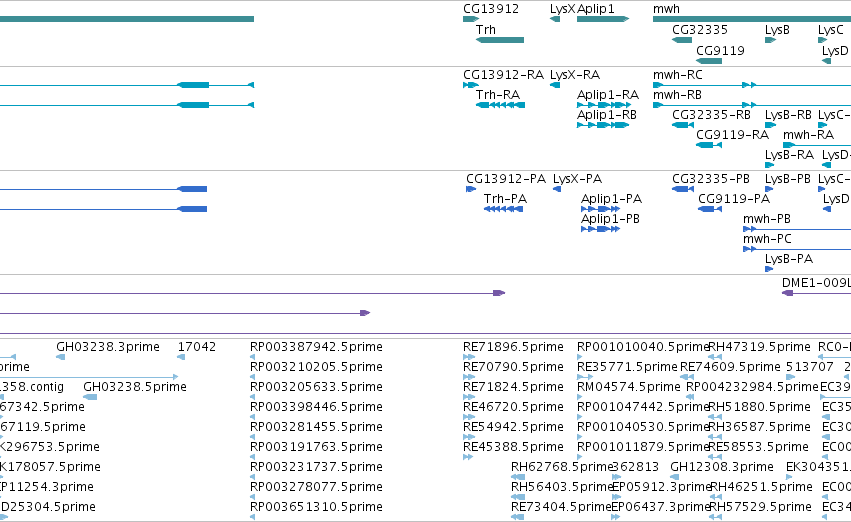
Task: Click the RP003387942.5prime EST label
Action: coord(316,347)
